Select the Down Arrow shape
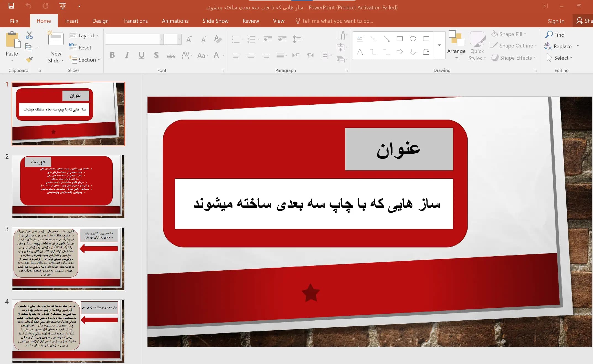Viewport: 593px width, 364px height. pos(413,52)
